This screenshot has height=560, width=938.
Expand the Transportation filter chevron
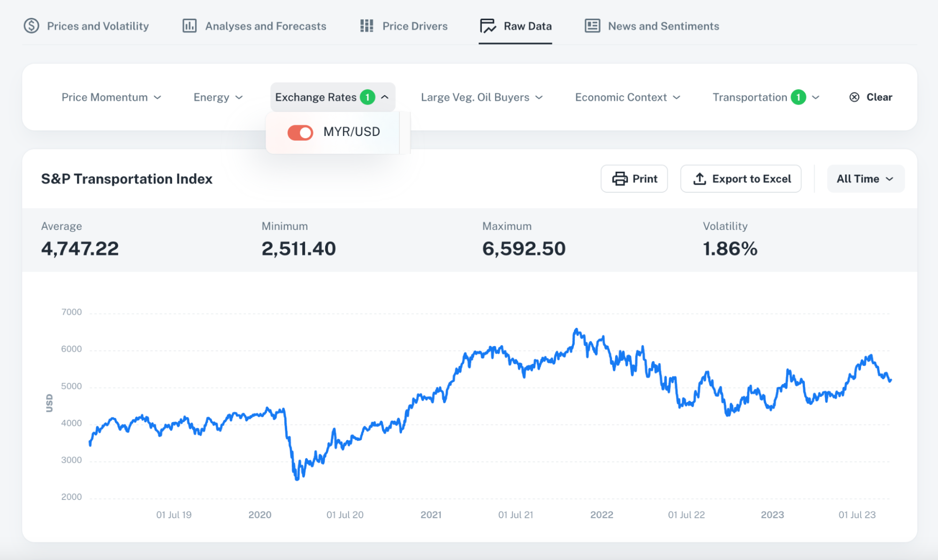click(816, 97)
